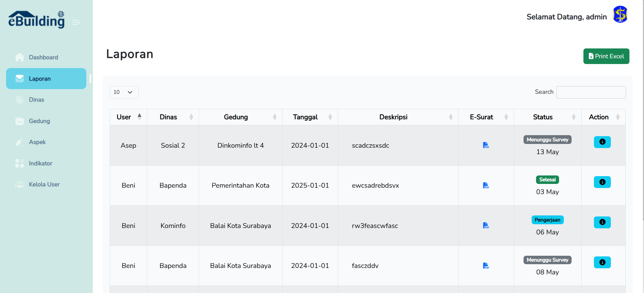This screenshot has height=293, width=644.
Task: Click info action button for Asep row
Action: 602,142
